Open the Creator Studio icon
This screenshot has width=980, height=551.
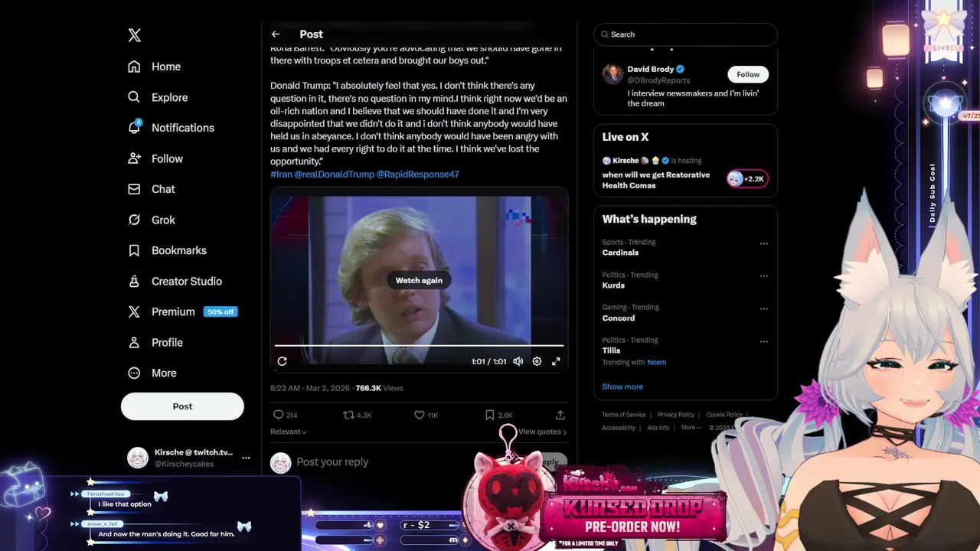(x=134, y=281)
